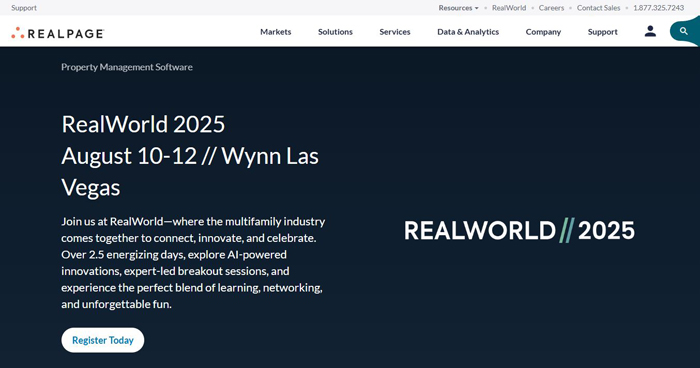Open the Solutions menu

[x=335, y=32]
